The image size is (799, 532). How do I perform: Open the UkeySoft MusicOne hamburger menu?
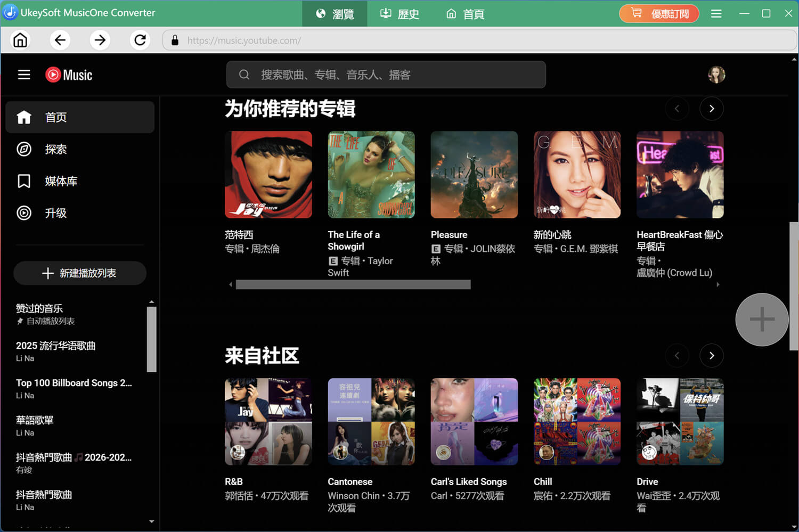[716, 13]
